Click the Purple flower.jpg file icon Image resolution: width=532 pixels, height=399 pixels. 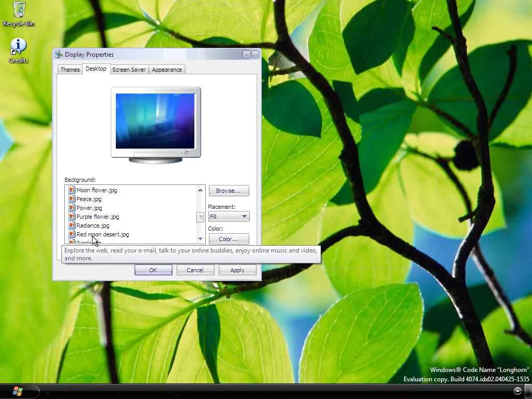coord(72,217)
